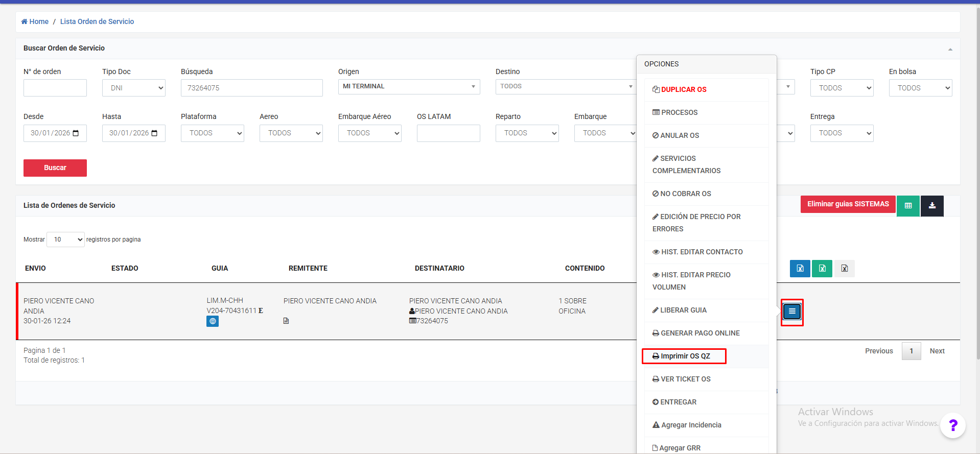The height and width of the screenshot is (454, 980).
Task: Click the blue hamburger options button in the row
Action: 791,312
